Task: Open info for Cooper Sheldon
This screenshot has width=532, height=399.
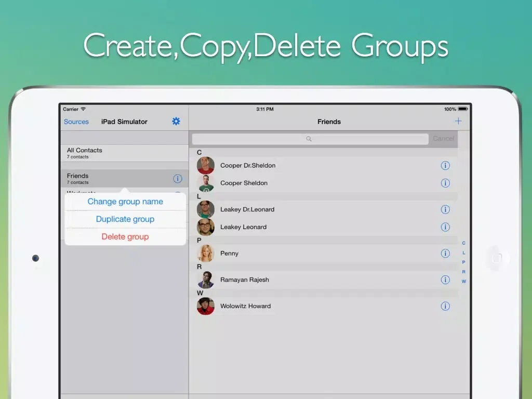Action: click(x=445, y=183)
